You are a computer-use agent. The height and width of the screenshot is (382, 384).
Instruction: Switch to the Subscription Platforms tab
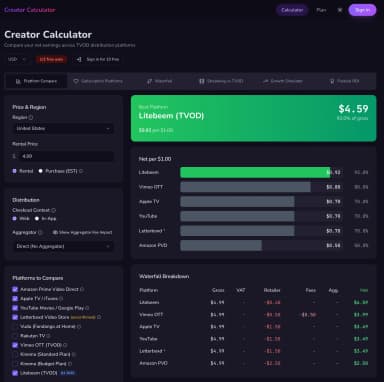[98, 81]
